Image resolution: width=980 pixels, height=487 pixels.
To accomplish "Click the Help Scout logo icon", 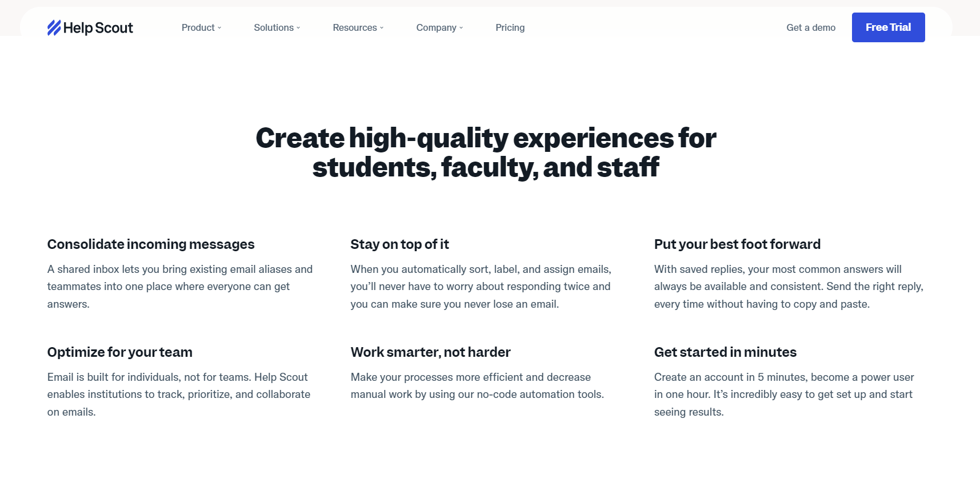I will (x=54, y=27).
